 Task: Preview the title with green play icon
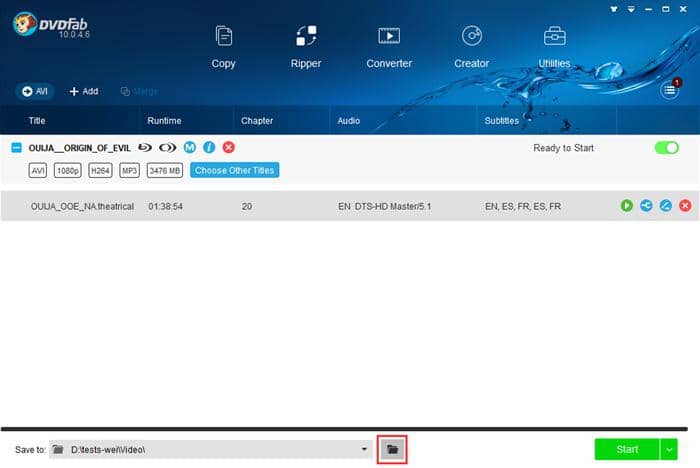click(627, 205)
